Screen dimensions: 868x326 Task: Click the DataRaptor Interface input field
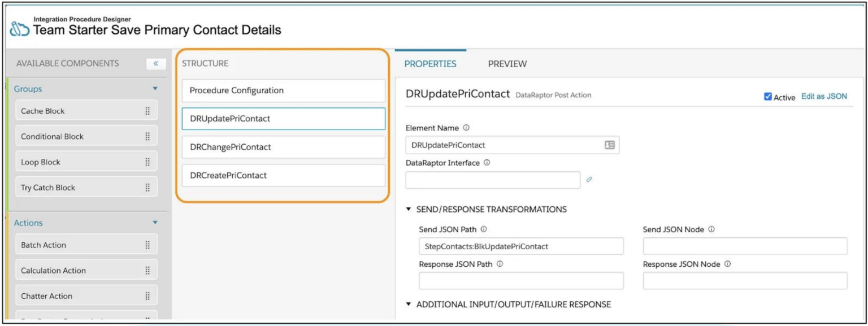[493, 180]
